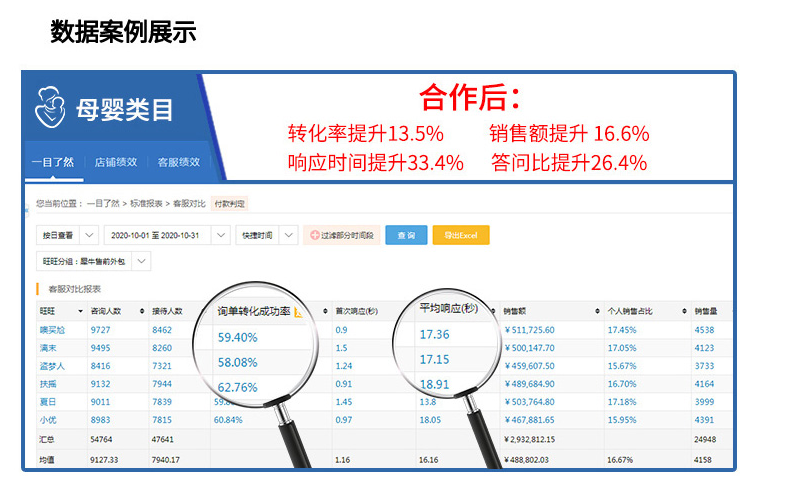Screen dimensions: 795x480
Task: Open the 按日查看 view dropdown
Action: [x=67, y=235]
